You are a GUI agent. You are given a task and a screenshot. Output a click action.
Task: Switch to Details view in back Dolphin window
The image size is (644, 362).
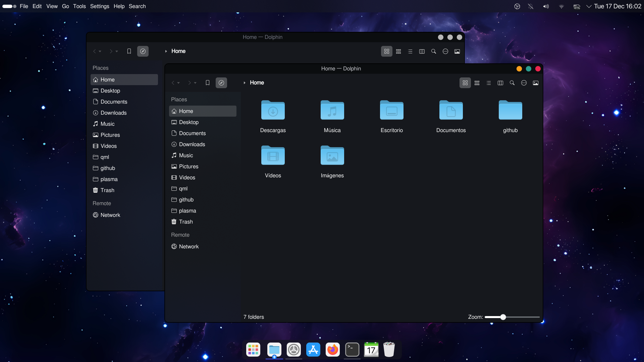[410, 51]
